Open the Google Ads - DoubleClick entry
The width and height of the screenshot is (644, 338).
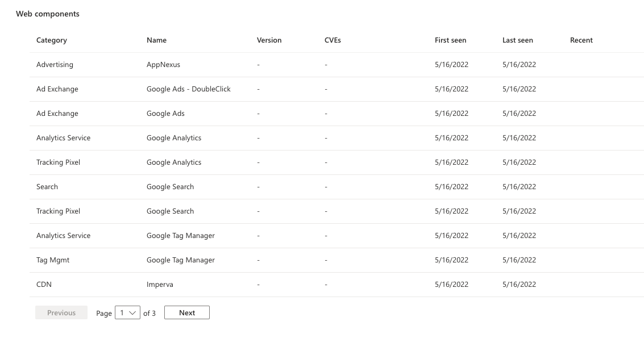[188, 89]
